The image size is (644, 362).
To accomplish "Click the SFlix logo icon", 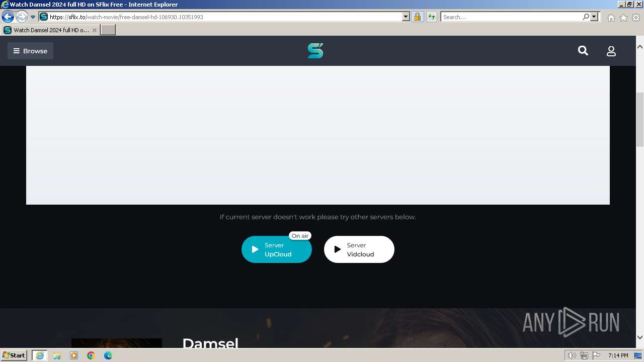I will tap(315, 51).
